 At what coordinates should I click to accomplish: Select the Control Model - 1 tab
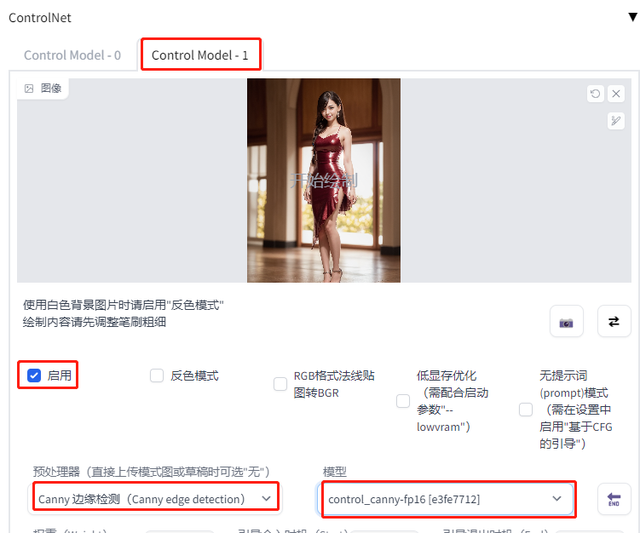coord(200,56)
